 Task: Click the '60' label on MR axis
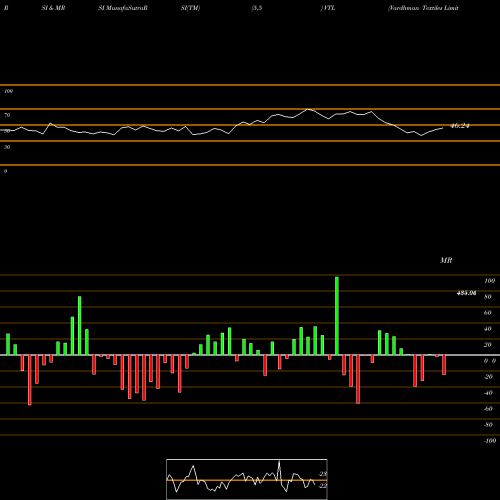tap(487, 313)
